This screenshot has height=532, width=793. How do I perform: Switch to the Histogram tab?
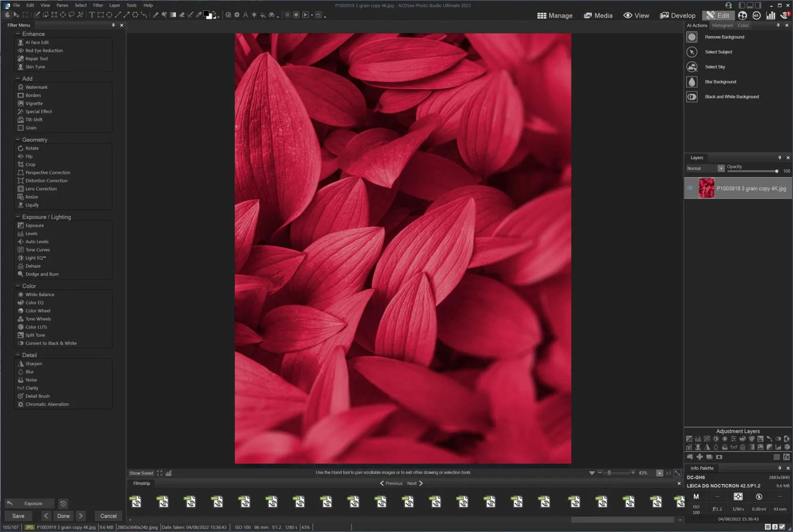pos(722,25)
